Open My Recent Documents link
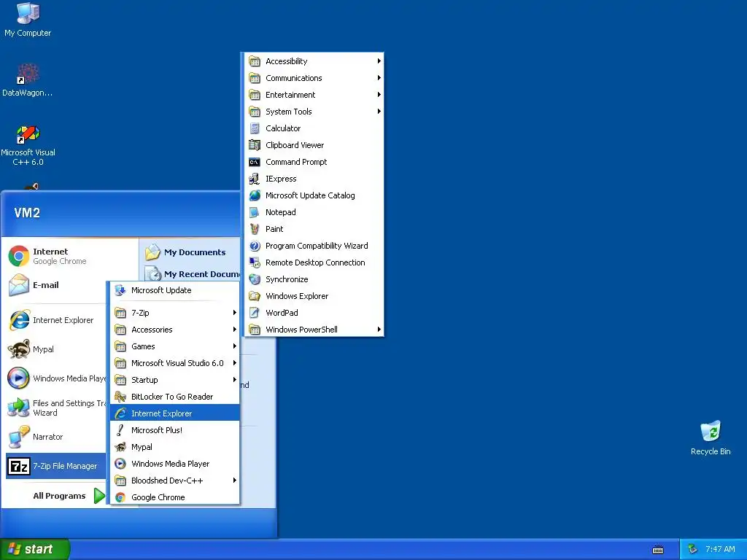 (192, 274)
